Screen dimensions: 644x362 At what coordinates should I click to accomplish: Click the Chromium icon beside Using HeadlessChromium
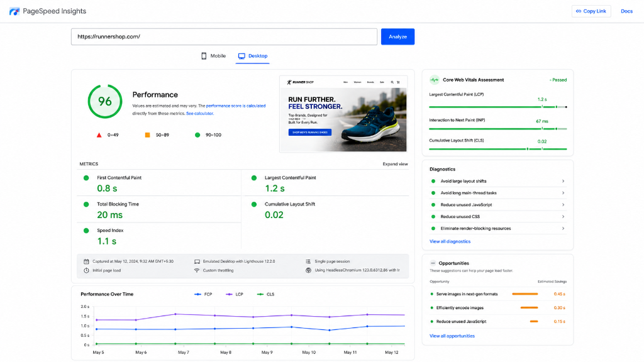[308, 270]
